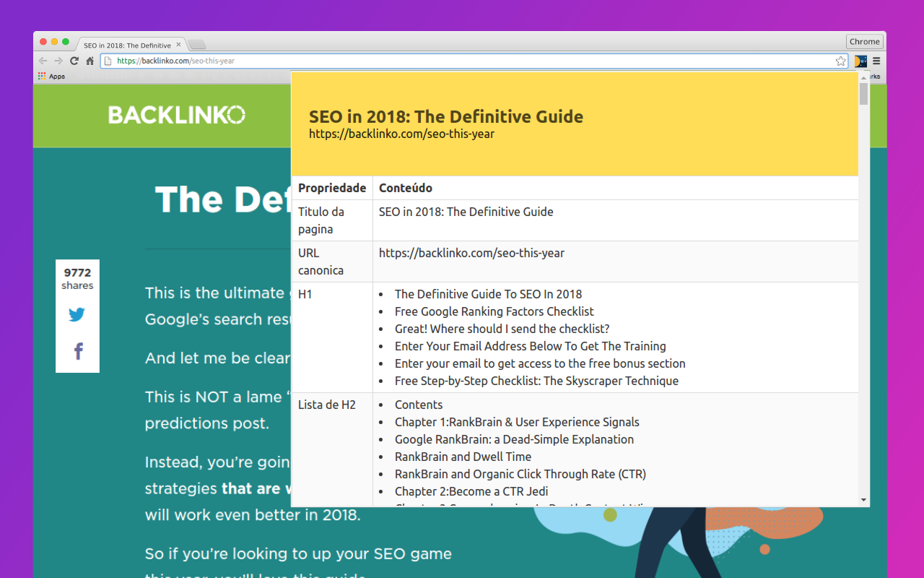
Task: Click 'Great! Where should I send the checklist?'
Action: [502, 329]
